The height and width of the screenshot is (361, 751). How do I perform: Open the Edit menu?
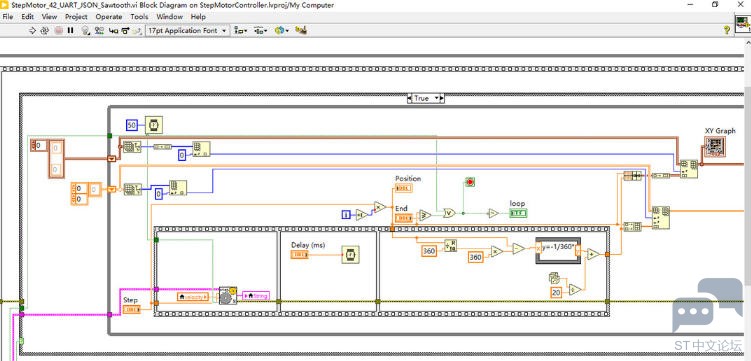point(27,16)
